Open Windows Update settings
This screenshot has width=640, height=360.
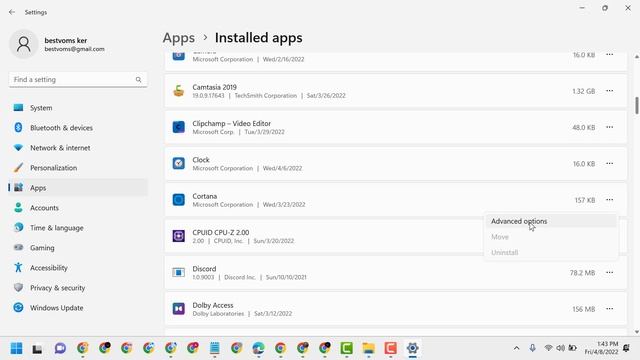78,308
